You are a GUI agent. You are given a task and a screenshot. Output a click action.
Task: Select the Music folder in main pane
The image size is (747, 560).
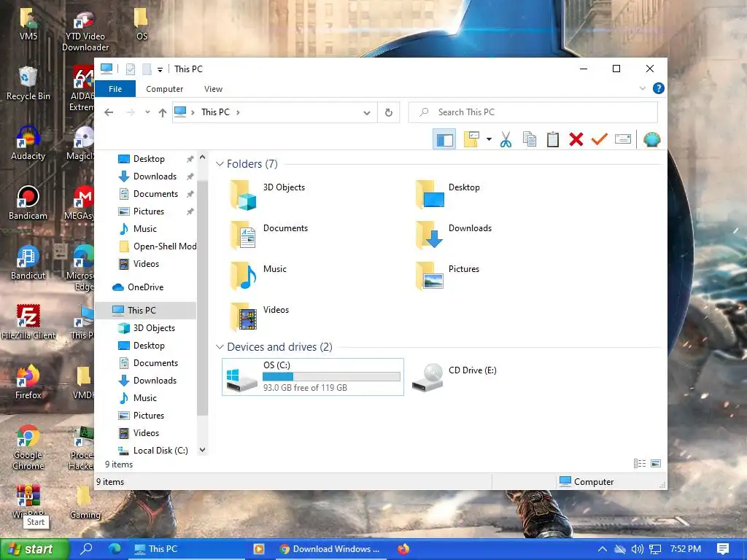click(258, 276)
